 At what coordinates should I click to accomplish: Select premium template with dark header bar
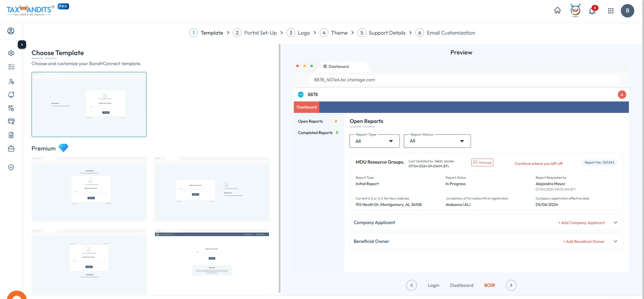(212, 260)
